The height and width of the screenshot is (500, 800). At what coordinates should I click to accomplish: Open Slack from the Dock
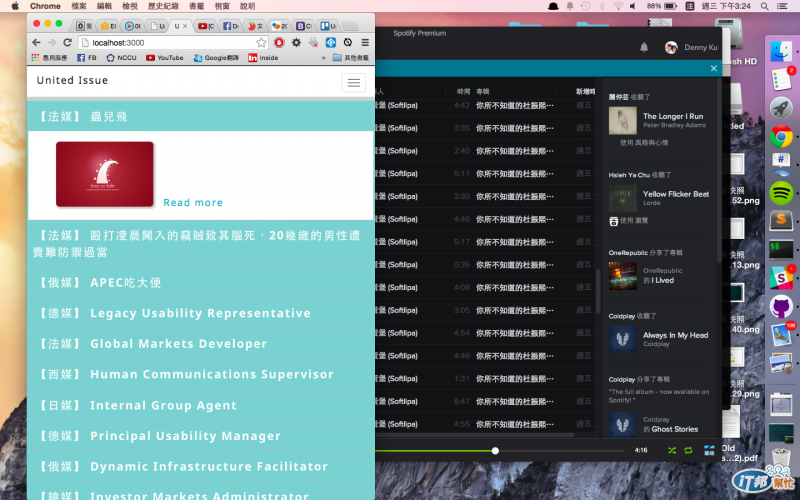click(781, 278)
